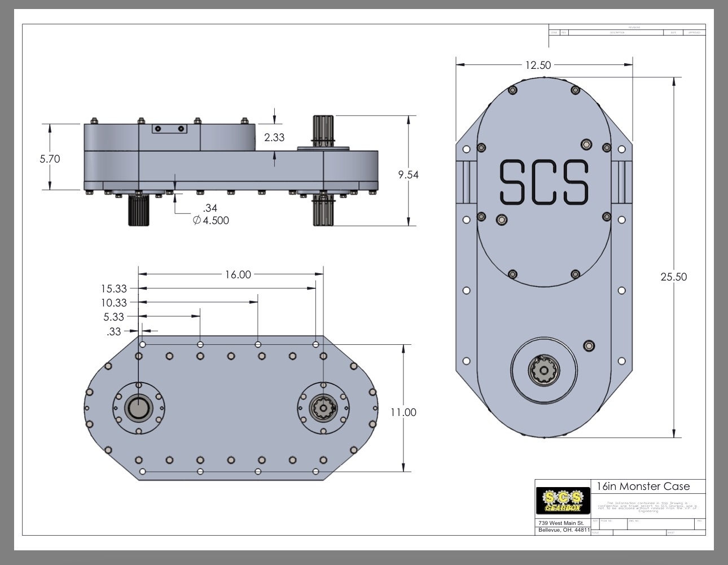Select the 2.33 dimension label
Viewport: 728px width, 565px height.
click(x=274, y=137)
